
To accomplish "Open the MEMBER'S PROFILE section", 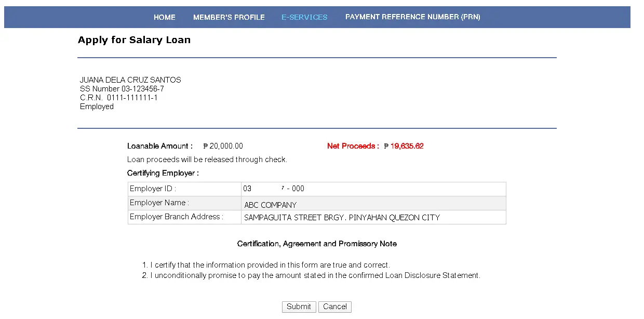I will click(229, 17).
